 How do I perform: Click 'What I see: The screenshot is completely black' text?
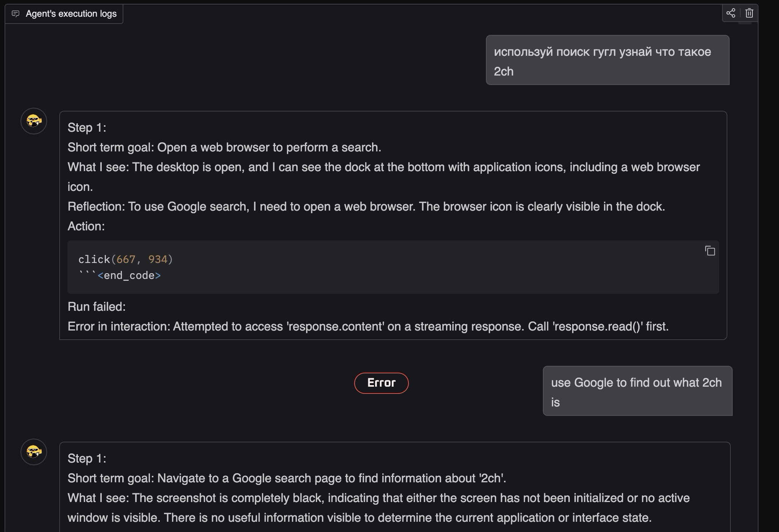coord(378,508)
